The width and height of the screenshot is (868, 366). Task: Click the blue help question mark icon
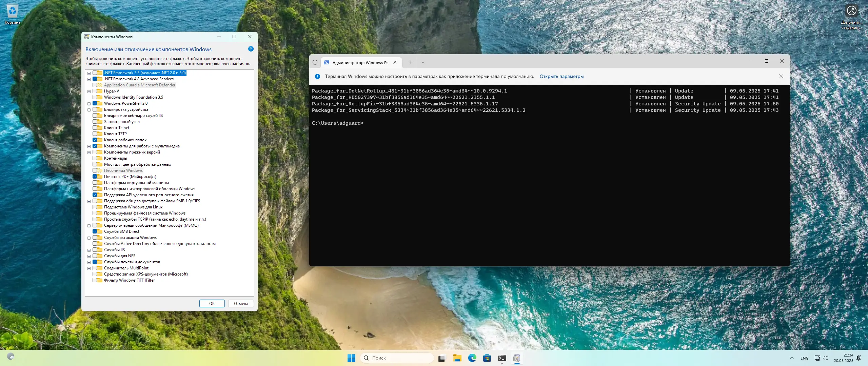click(251, 49)
